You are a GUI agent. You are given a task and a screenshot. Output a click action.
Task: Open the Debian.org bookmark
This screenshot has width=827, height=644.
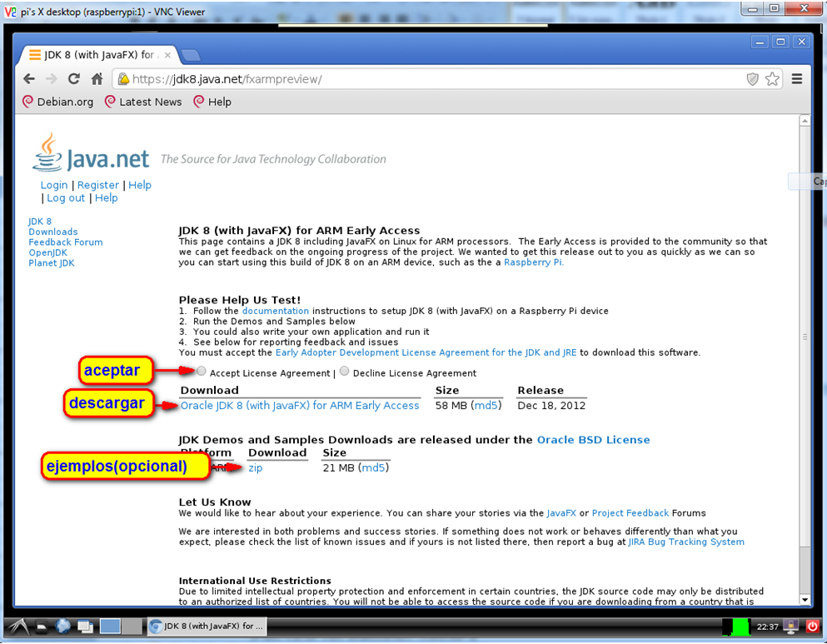coord(58,102)
